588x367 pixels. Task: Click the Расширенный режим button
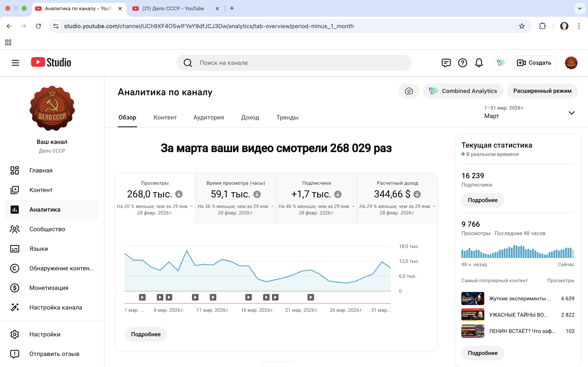(542, 91)
